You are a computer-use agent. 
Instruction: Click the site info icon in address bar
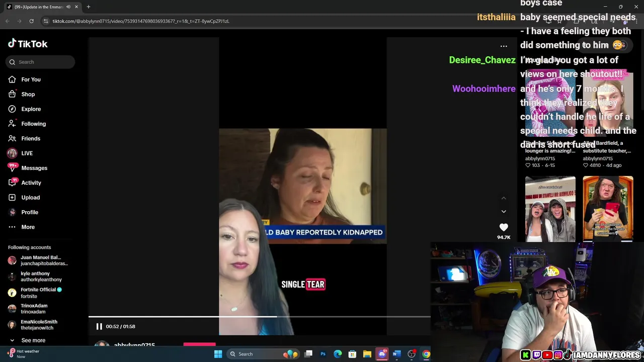(x=46, y=21)
